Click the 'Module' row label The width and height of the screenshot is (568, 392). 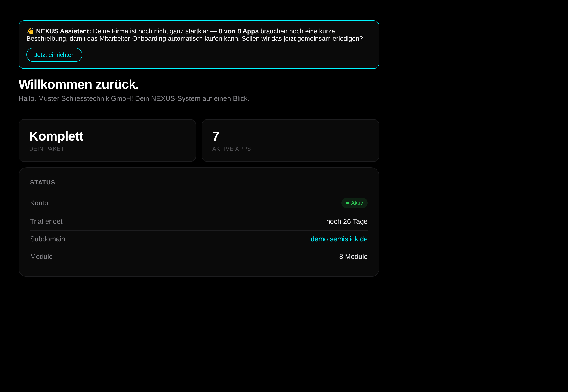click(41, 257)
